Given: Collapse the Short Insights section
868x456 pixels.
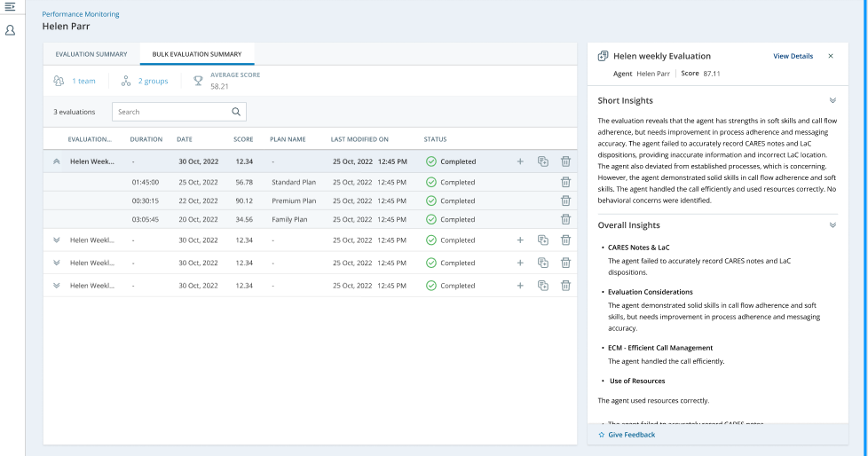Looking at the screenshot, I should (832, 101).
